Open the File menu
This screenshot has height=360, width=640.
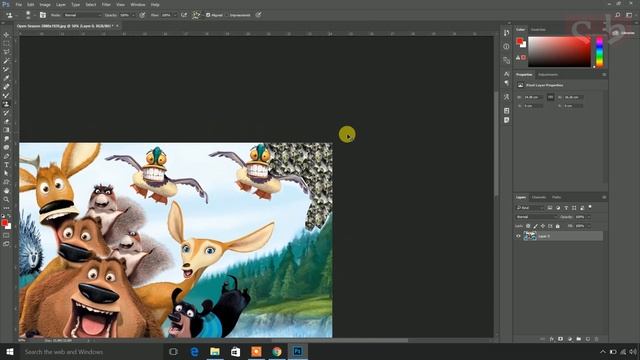[18, 4]
